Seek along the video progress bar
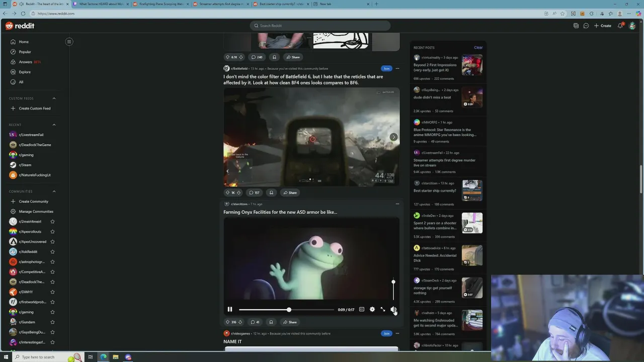The height and width of the screenshot is (362, 644). pyautogui.click(x=286, y=310)
